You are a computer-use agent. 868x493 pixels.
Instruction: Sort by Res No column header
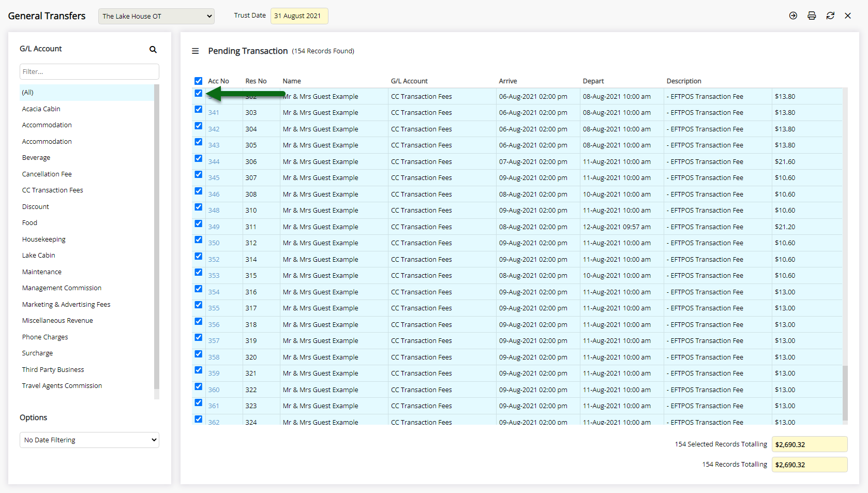[256, 81]
